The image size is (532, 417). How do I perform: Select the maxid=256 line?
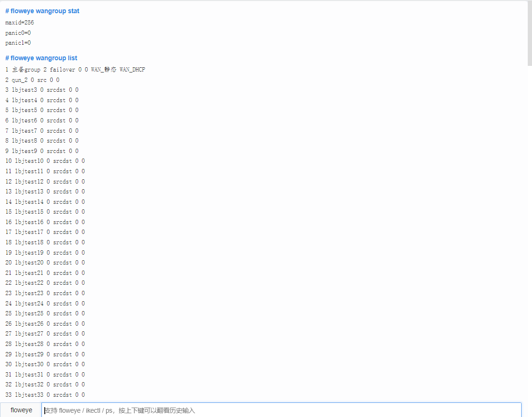pos(20,23)
